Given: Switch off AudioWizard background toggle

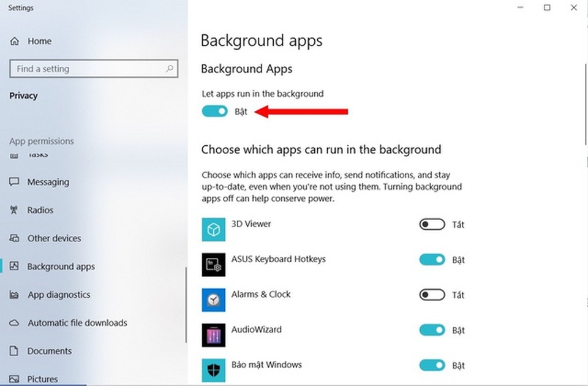Looking at the screenshot, I should pyautogui.click(x=432, y=330).
